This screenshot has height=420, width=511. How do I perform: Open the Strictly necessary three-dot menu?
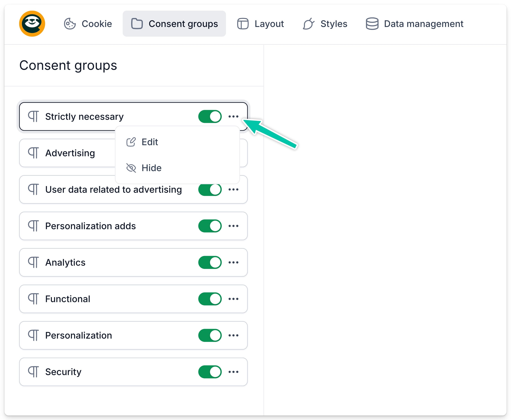point(234,117)
